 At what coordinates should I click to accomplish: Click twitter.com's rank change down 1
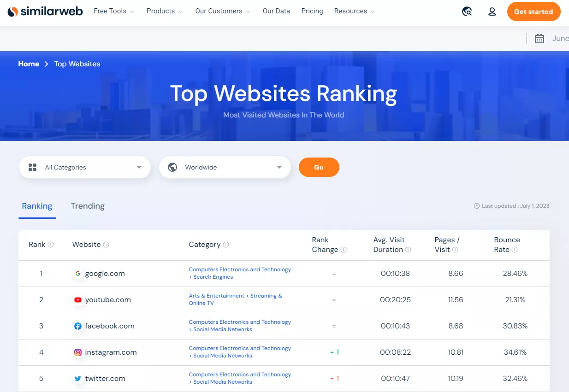(334, 379)
